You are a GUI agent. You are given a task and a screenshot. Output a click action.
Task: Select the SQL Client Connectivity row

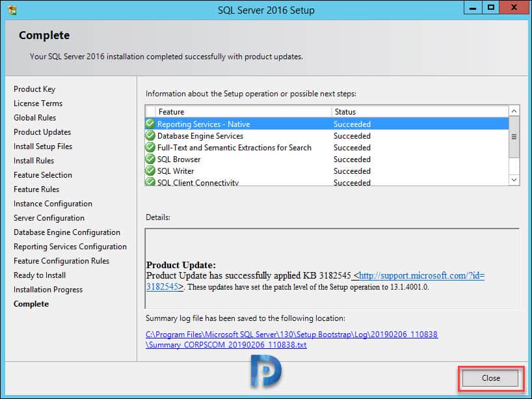(326, 182)
